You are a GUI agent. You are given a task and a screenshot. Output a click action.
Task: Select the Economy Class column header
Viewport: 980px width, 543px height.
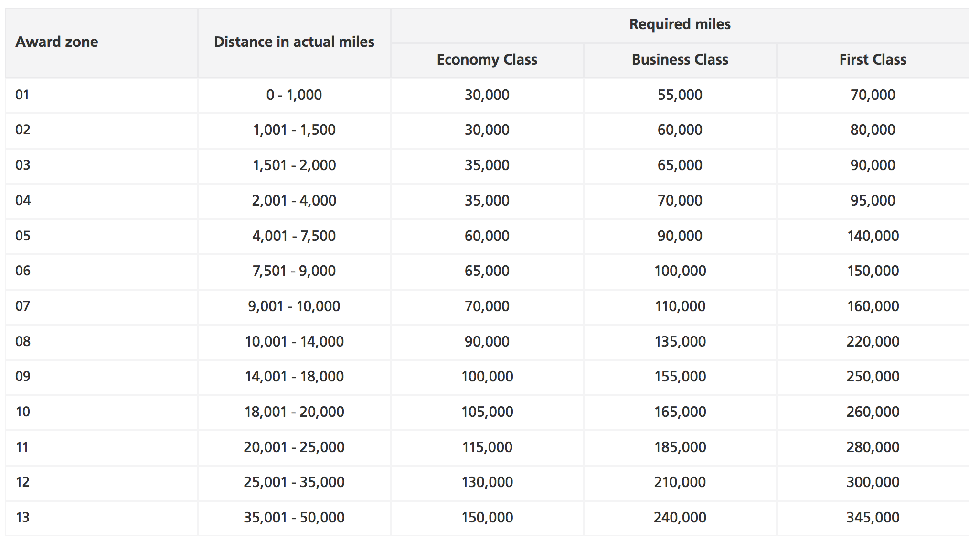coord(487,60)
